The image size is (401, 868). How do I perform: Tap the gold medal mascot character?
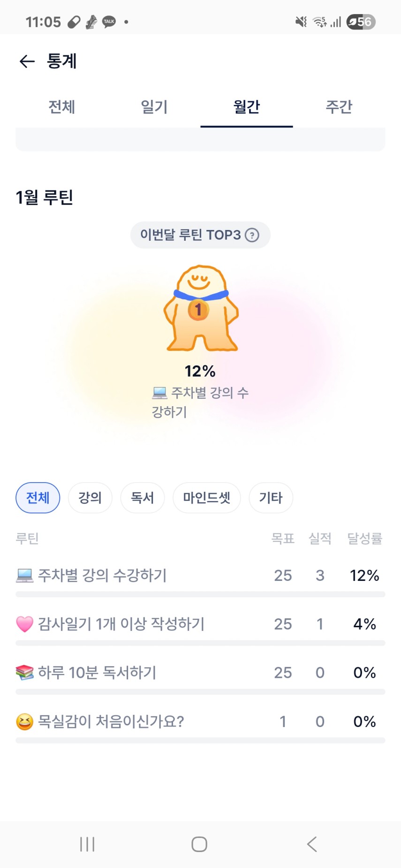[x=201, y=308]
